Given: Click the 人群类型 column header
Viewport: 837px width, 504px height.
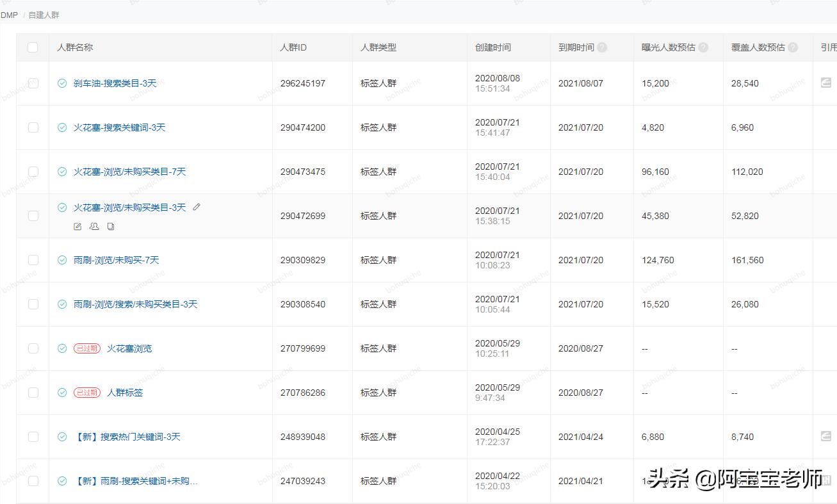Looking at the screenshot, I should [x=378, y=47].
